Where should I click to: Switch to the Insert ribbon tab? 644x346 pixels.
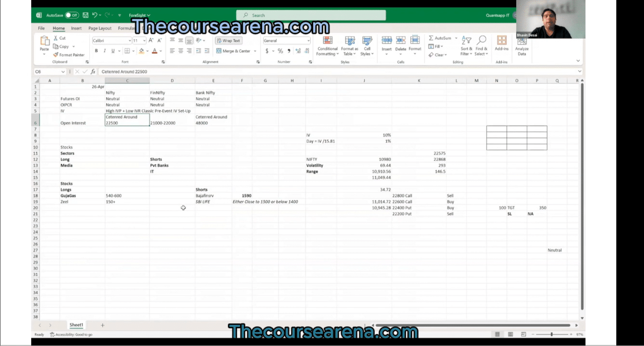(x=76, y=28)
